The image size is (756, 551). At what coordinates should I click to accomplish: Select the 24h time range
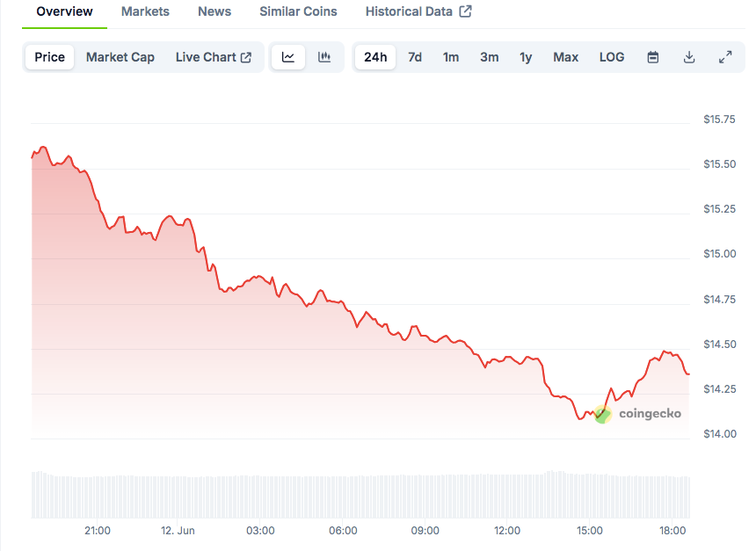pos(375,57)
